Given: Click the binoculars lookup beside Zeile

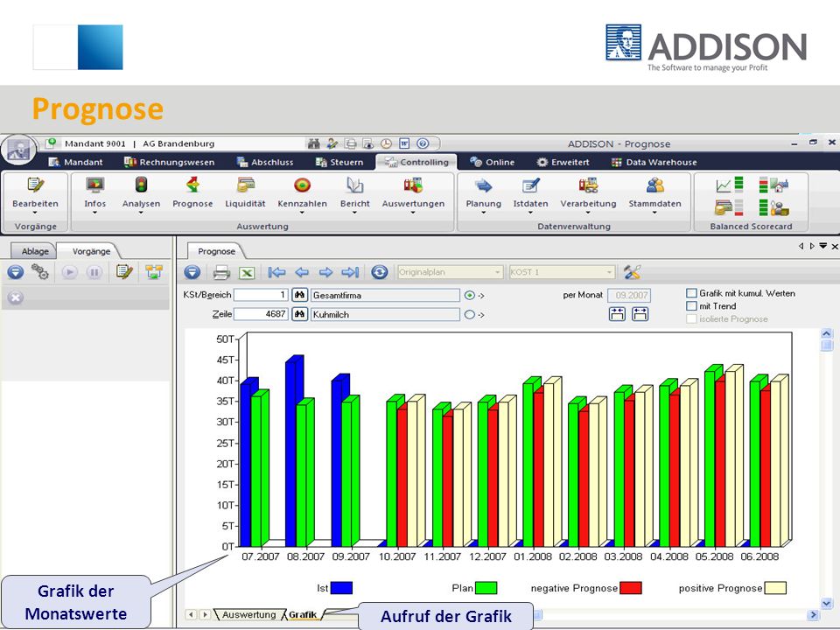Looking at the screenshot, I should pos(299,314).
